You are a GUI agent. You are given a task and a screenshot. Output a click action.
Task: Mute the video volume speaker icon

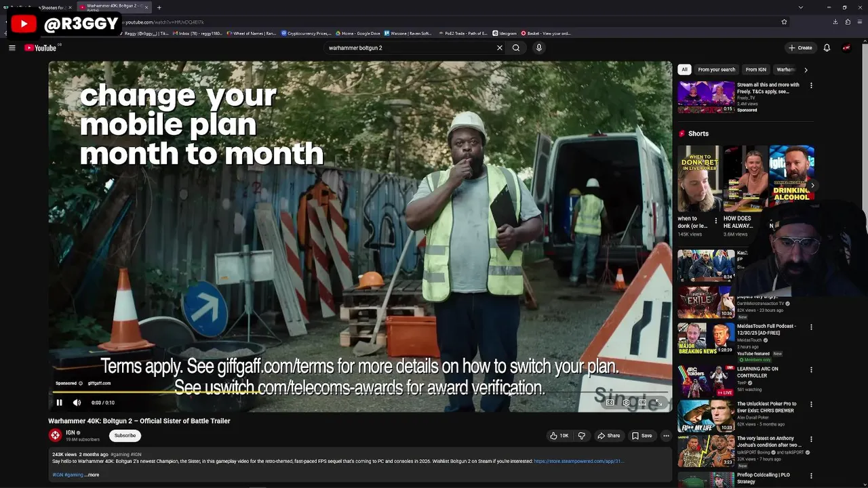pos(77,403)
